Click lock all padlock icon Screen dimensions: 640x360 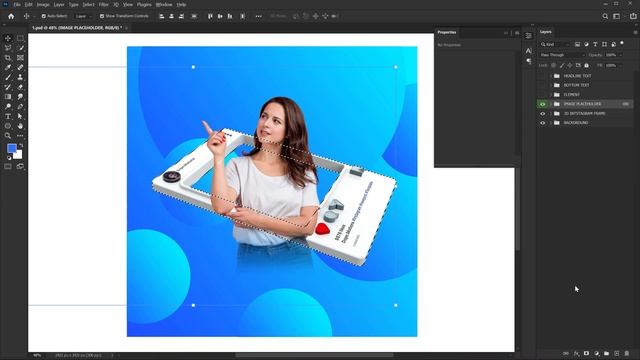(587, 65)
